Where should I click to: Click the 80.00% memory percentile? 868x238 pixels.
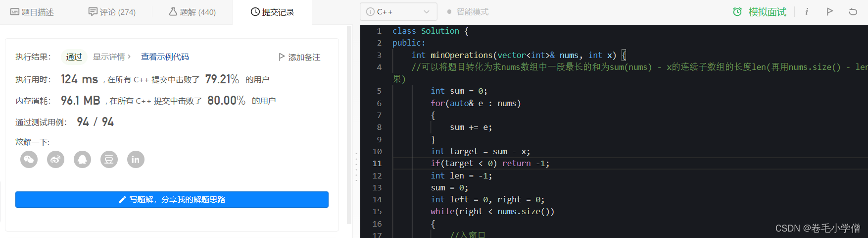(x=226, y=101)
